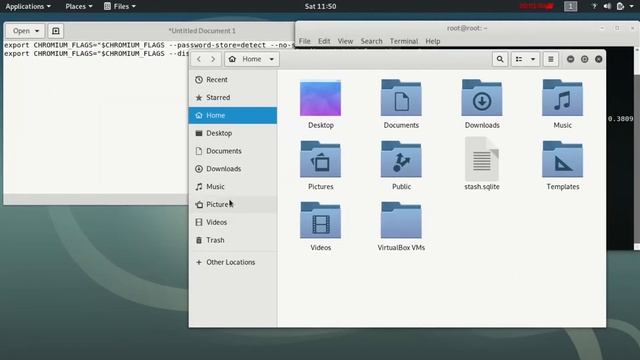Open the hamburger menu in Files
This screenshot has height=360, width=640.
(551, 59)
